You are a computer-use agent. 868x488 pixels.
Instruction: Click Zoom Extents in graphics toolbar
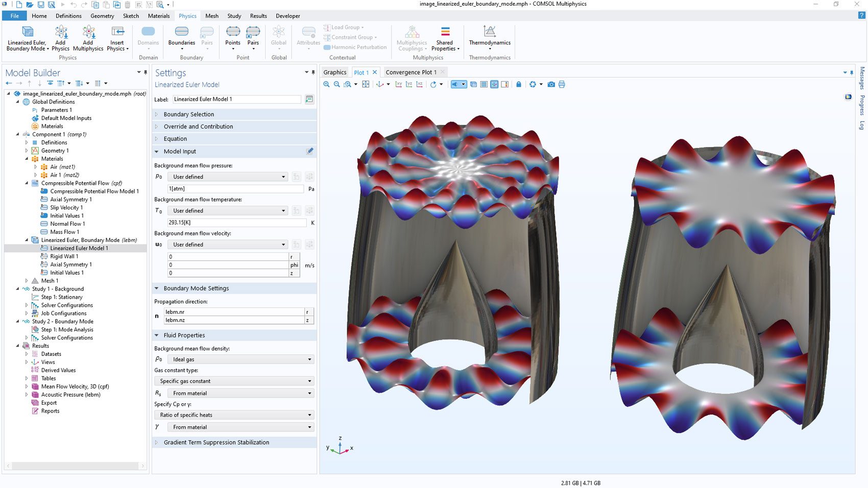pyautogui.click(x=366, y=84)
